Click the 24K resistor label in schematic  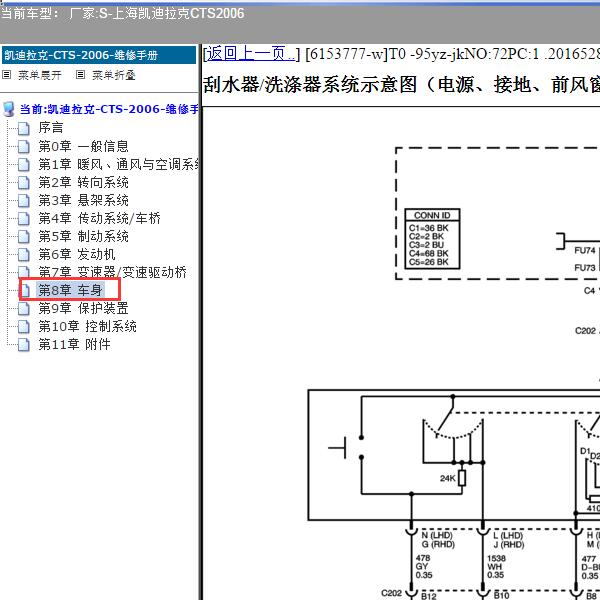[x=447, y=478]
